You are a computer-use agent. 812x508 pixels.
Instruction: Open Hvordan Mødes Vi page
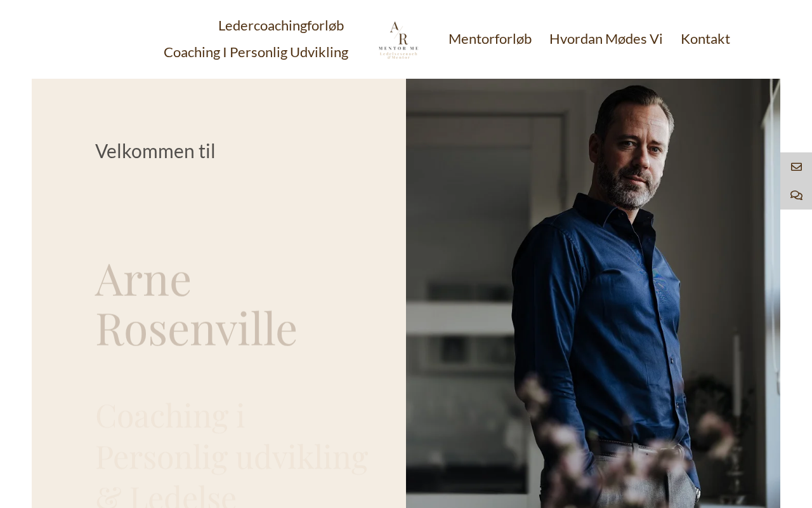click(x=606, y=39)
